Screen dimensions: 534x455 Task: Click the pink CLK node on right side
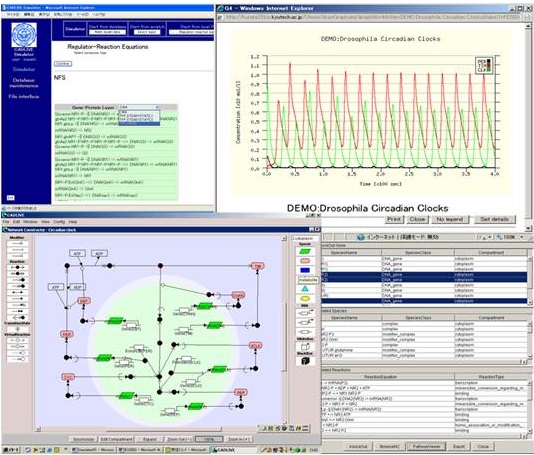pos(255,346)
